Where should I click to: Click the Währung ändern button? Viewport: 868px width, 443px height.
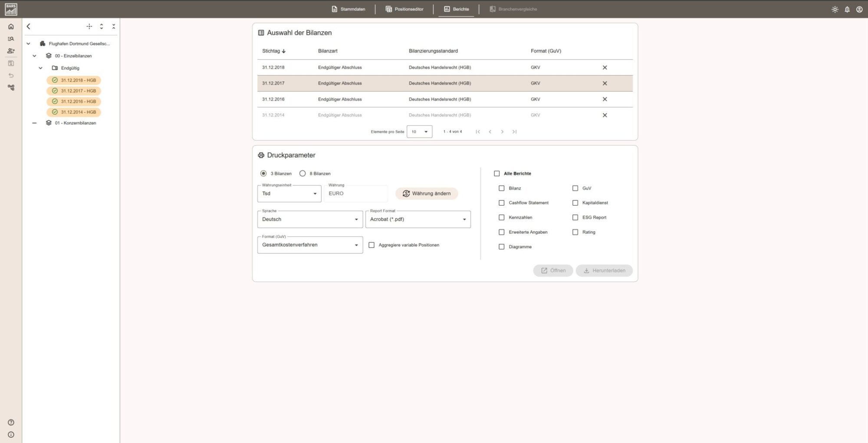pyautogui.click(x=426, y=194)
